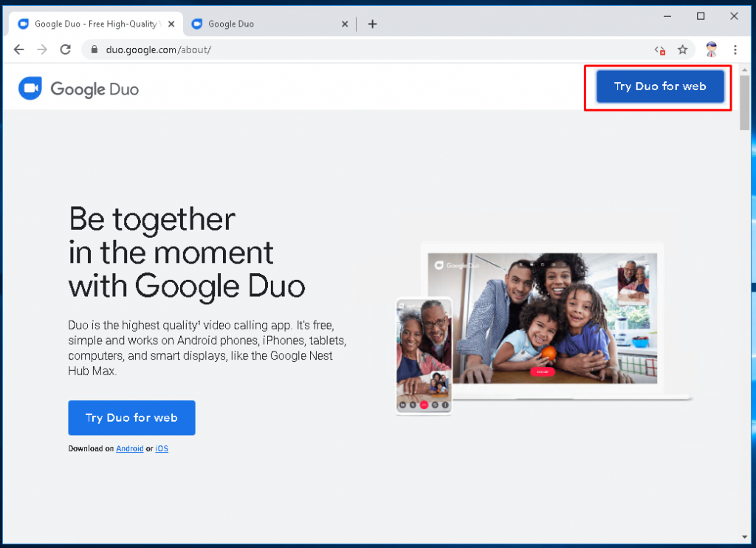756x548 pixels.
Task: Click 'Try Duo for web' below the description
Action: pyautogui.click(x=131, y=418)
